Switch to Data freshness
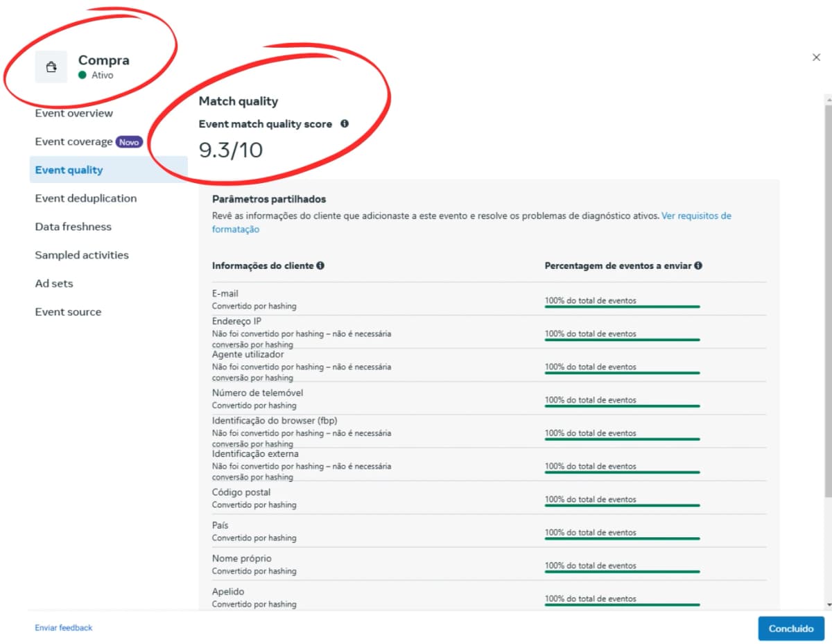Viewport: 832px width, 644px height. coord(73,227)
